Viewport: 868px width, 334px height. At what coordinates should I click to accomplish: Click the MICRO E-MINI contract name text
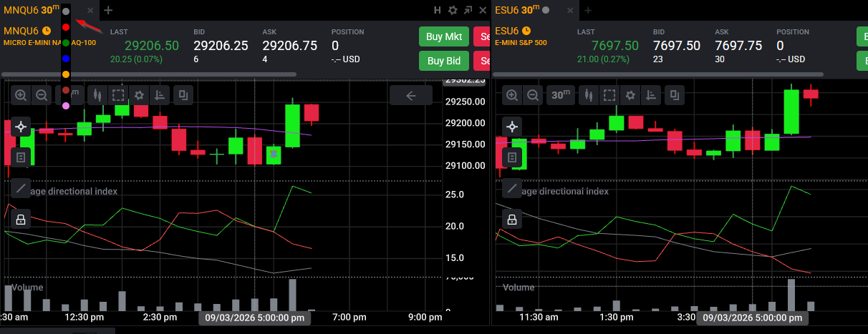[49, 43]
